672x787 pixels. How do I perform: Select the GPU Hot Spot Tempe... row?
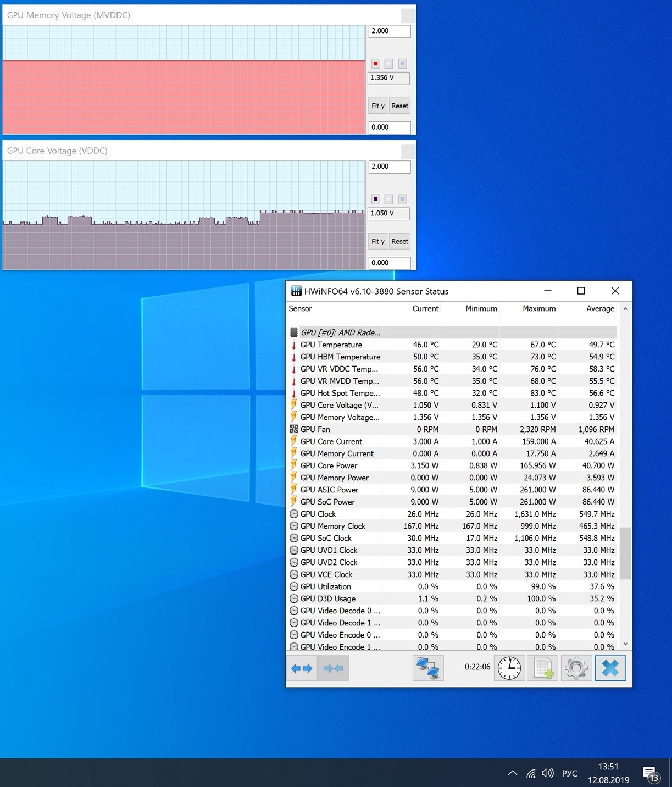tap(452, 393)
